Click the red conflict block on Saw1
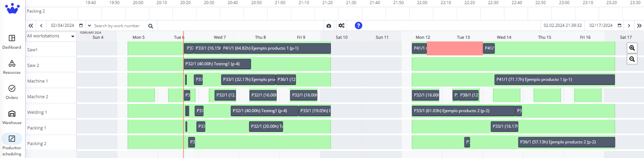The width and height of the screenshot is (644, 158). (x=455, y=48)
